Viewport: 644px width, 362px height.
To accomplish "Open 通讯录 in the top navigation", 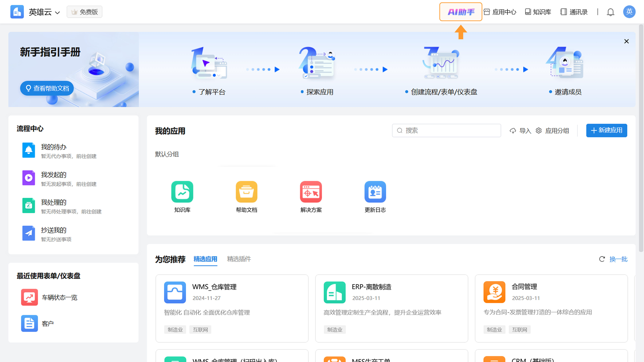I will 574,12.
